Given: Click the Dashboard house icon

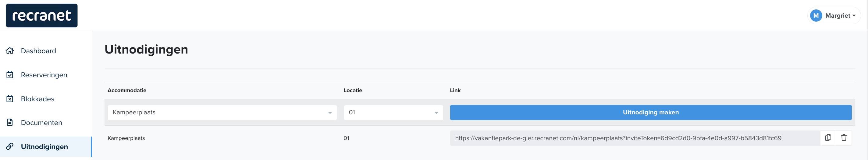Looking at the screenshot, I should pos(10,51).
